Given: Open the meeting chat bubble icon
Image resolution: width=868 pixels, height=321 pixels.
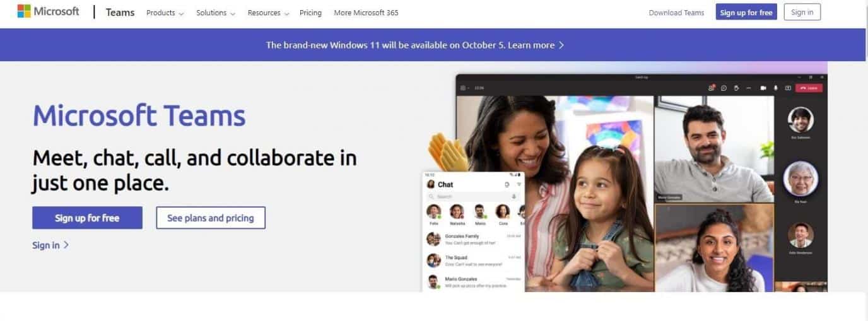Looking at the screenshot, I should (724, 88).
